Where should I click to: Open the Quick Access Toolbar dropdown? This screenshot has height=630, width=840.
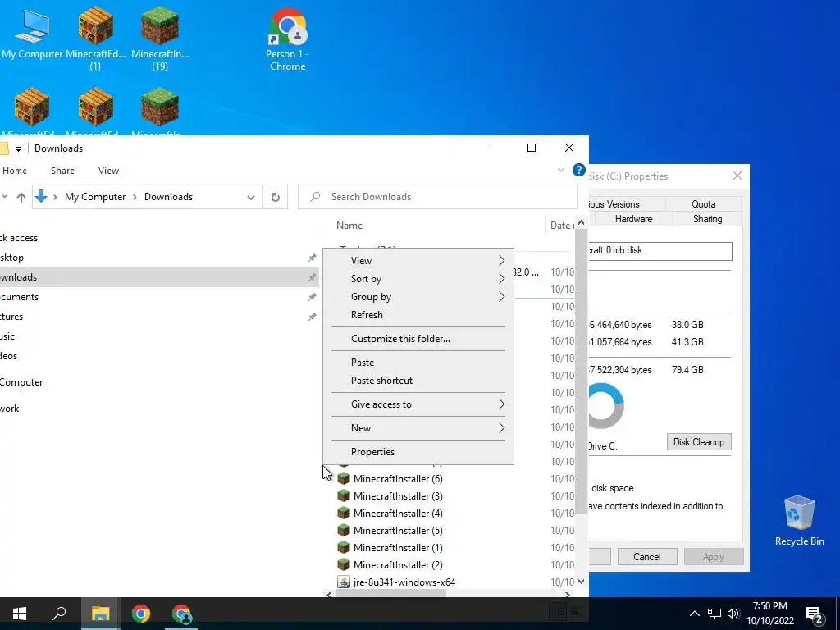[x=18, y=149]
